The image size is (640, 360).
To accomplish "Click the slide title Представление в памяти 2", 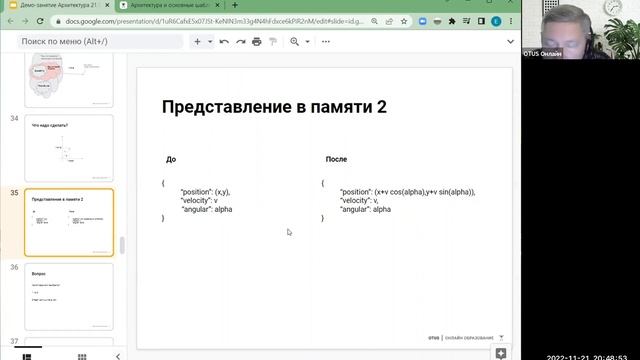I will pos(274,107).
